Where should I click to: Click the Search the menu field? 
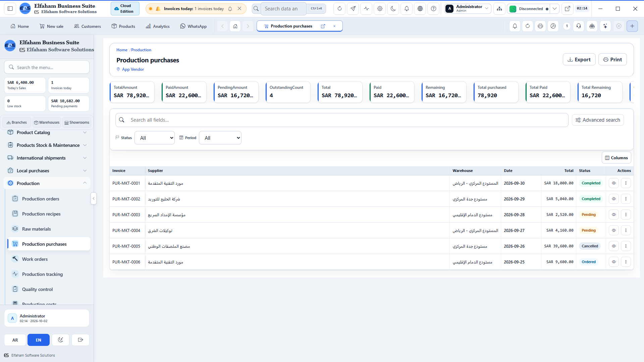tap(47, 67)
